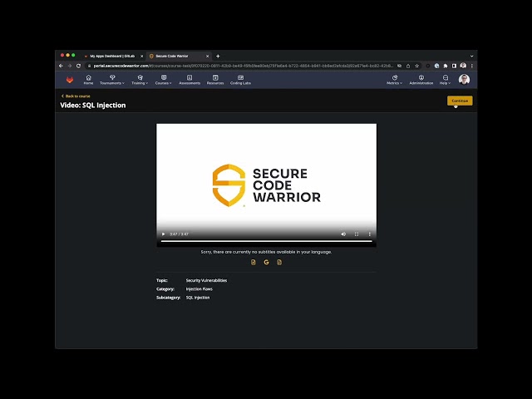Click the first document icon below subtitles
This screenshot has width=532, height=399.
pyautogui.click(x=253, y=263)
